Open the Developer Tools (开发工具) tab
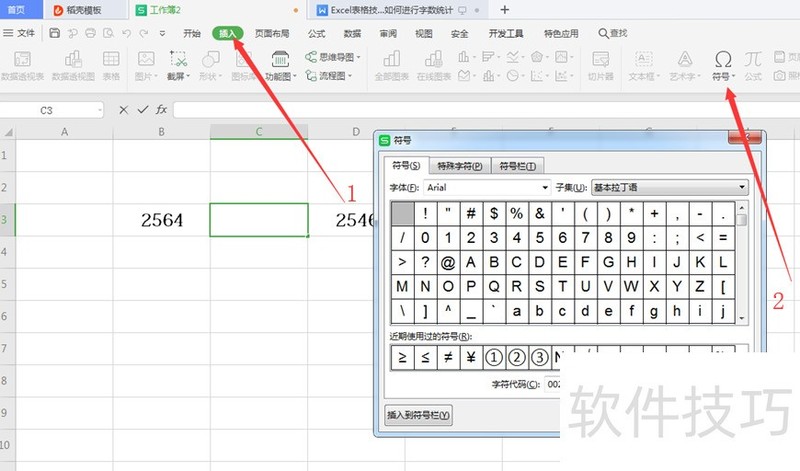The height and width of the screenshot is (471, 800). (x=506, y=34)
